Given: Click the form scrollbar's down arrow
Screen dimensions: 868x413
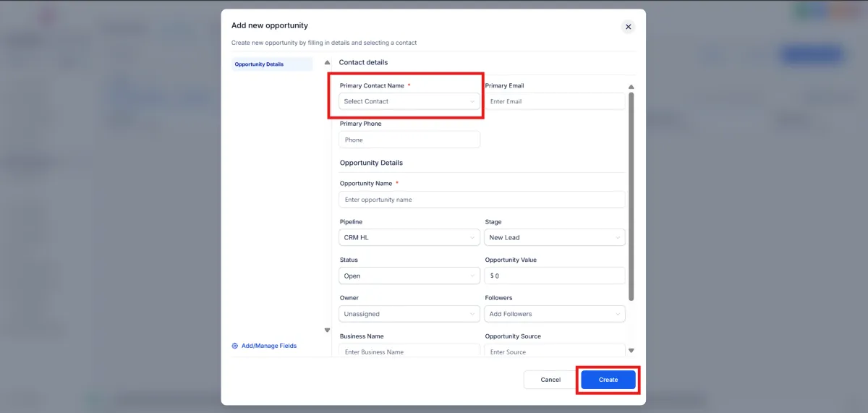Looking at the screenshot, I should [631, 351].
